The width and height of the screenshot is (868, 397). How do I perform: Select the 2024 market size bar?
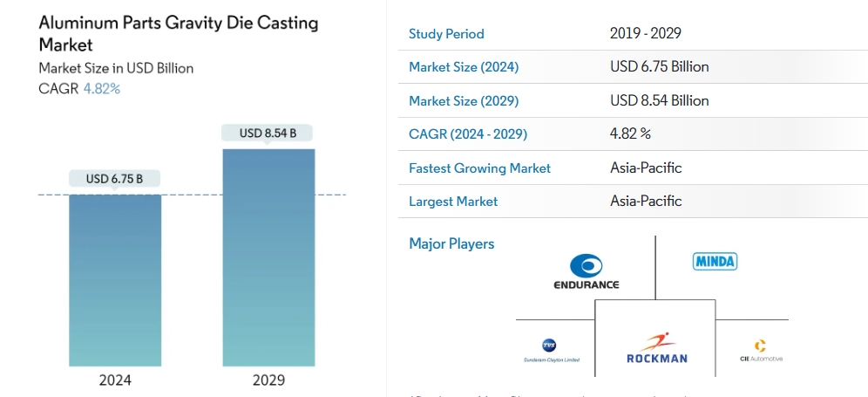pyautogui.click(x=115, y=280)
